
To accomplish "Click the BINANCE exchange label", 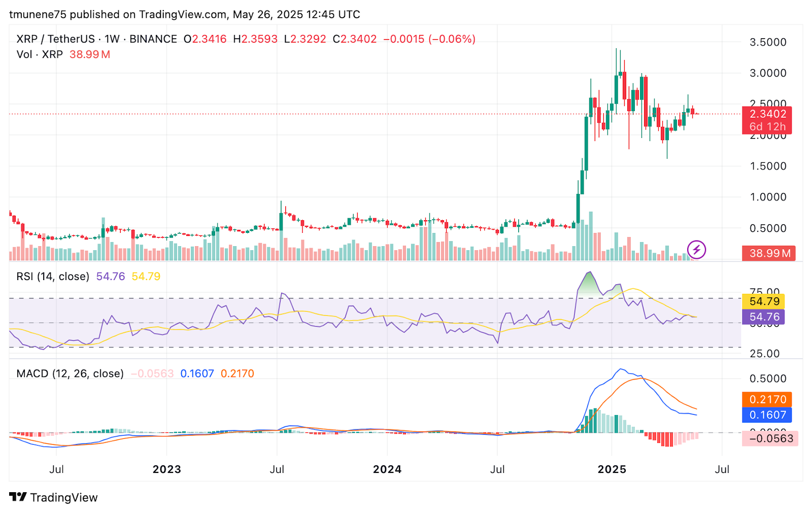I will coord(153,39).
